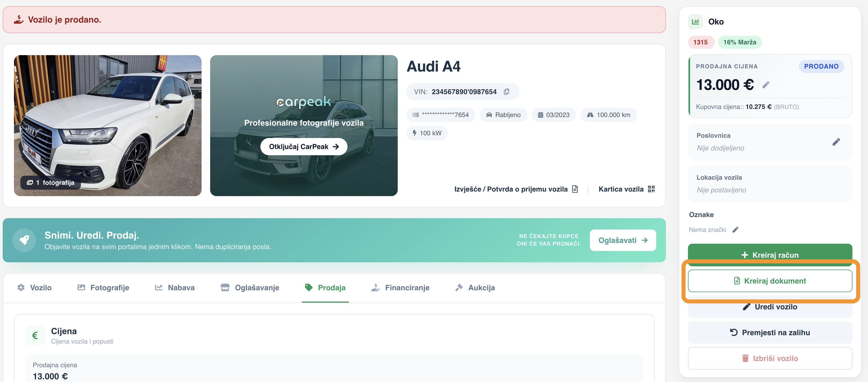Click the Nije postavljeno text under Lokacija vozila

[x=722, y=190]
